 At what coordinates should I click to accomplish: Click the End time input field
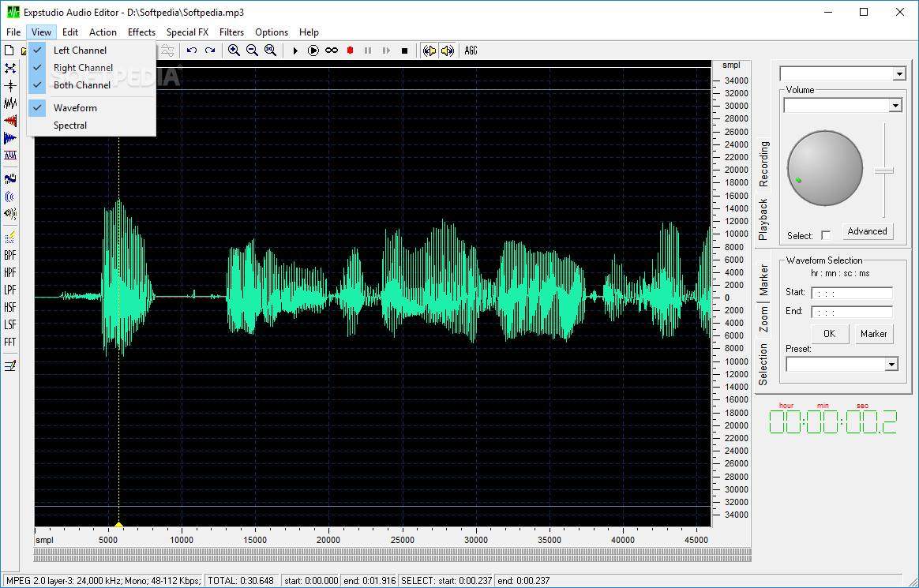[852, 312]
